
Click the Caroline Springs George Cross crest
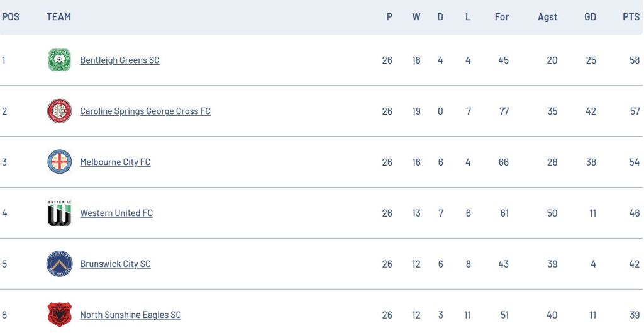(60, 111)
